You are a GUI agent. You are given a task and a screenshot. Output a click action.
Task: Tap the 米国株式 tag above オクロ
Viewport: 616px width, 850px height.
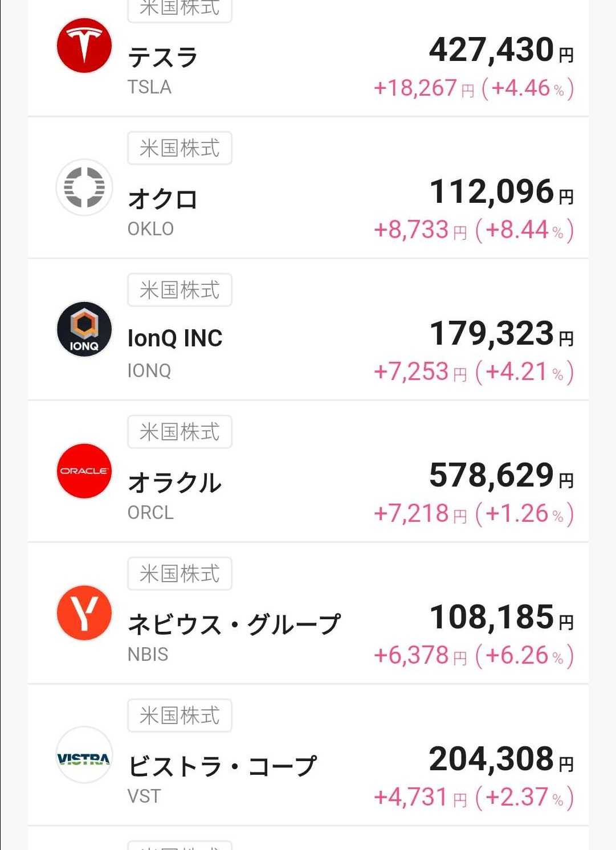click(x=180, y=148)
